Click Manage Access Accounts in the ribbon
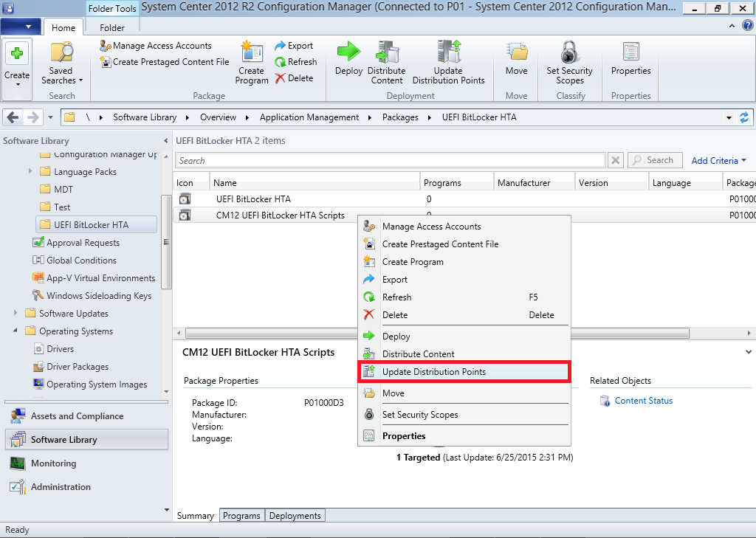This screenshot has height=538, width=756. point(156,46)
